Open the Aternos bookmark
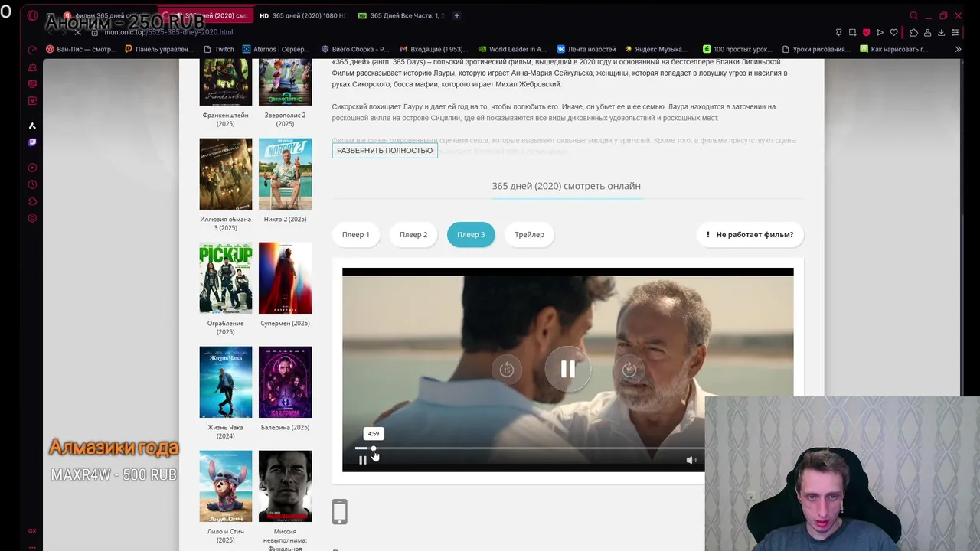Screen dimensions: 980x551 276,49
